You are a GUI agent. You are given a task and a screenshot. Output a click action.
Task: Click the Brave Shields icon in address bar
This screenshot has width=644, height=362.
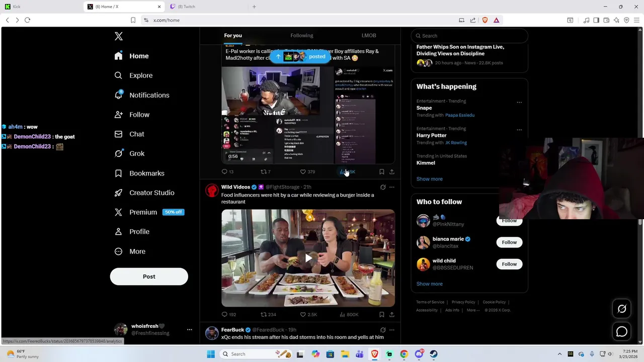pos(485,20)
